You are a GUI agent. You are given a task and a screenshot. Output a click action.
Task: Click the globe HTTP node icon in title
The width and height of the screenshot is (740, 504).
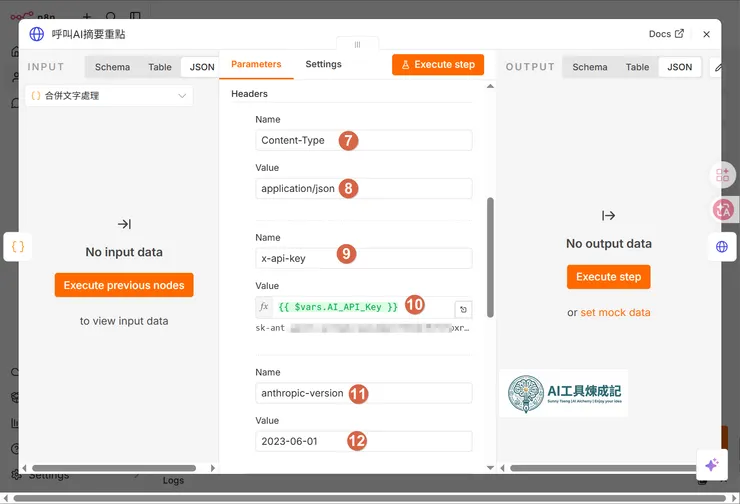[x=36, y=34]
